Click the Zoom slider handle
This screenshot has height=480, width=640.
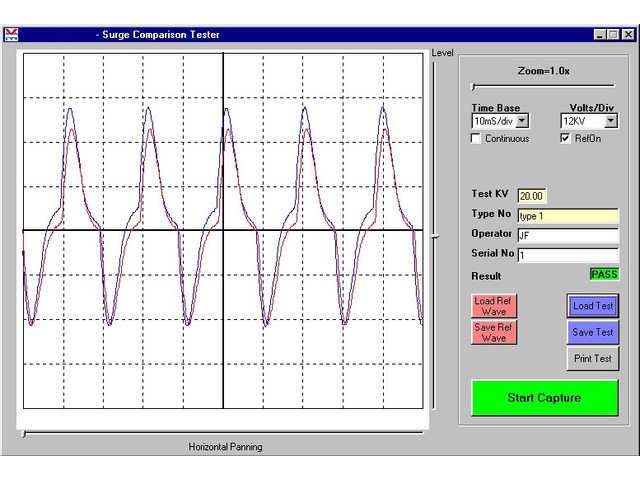point(473,87)
